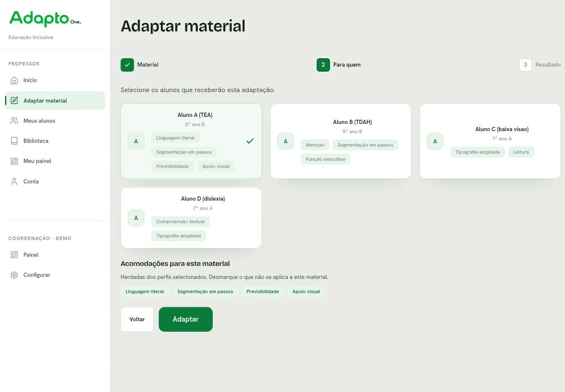
Task: Click the Adaptar material page heading
Action: tap(183, 26)
